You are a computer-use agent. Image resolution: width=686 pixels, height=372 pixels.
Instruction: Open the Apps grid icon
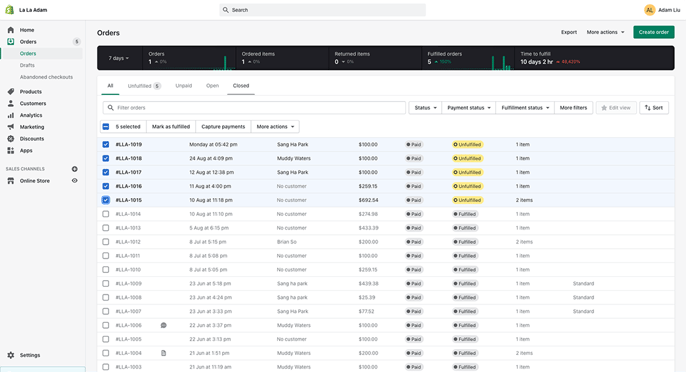(10, 151)
